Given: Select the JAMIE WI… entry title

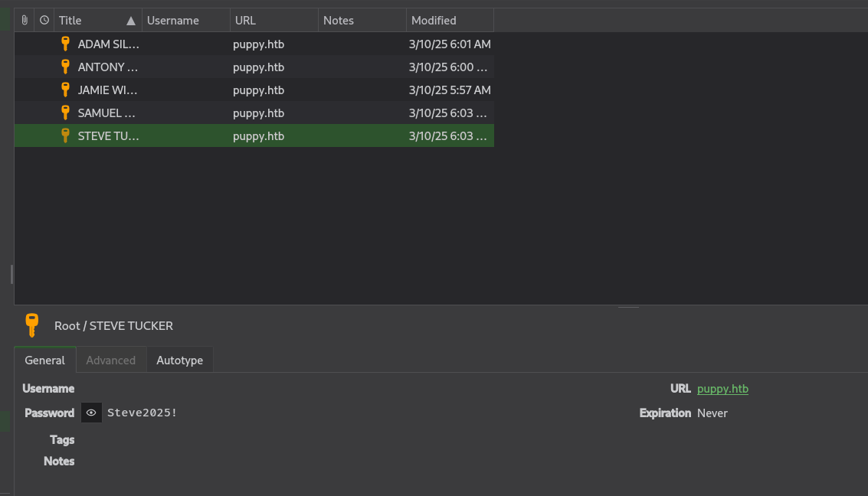Looking at the screenshot, I should pos(107,90).
